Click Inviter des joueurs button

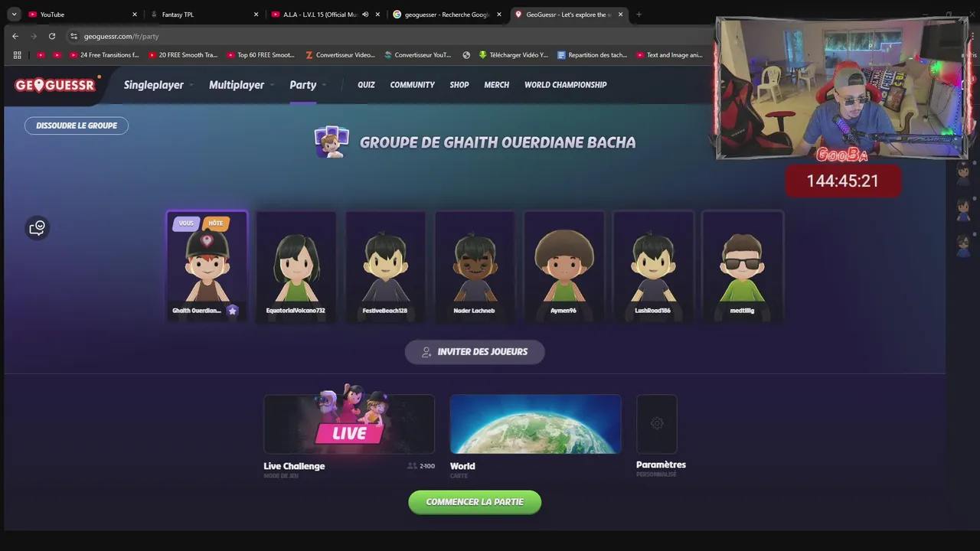click(475, 352)
